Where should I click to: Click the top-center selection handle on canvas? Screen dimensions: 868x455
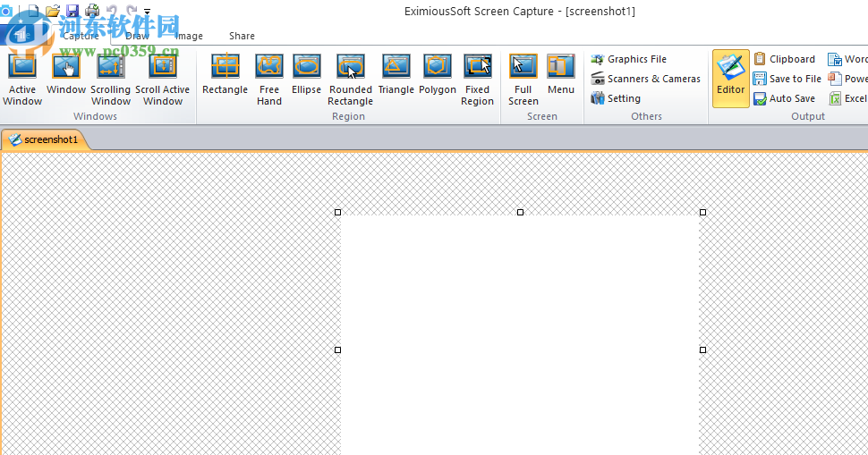pyautogui.click(x=521, y=212)
